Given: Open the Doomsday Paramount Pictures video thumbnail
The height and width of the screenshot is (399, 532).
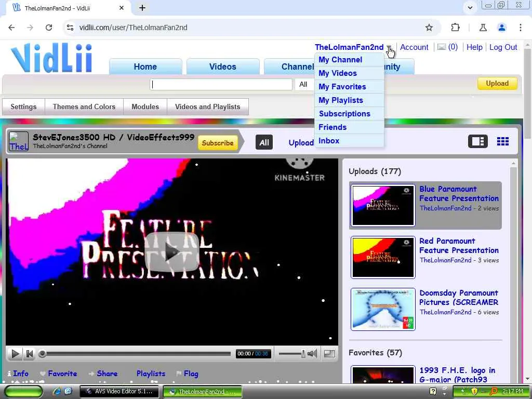Looking at the screenshot, I should (383, 310).
